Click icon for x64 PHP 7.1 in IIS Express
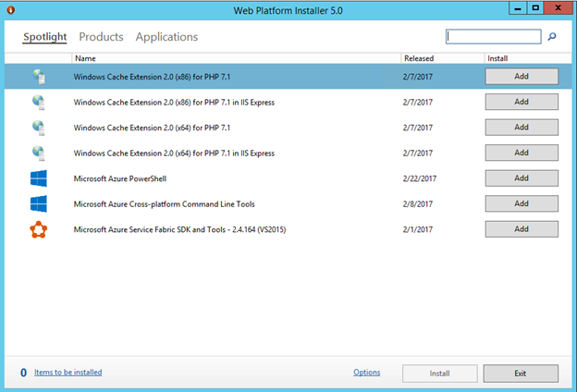Viewport: 577px width, 392px height. click(x=38, y=153)
